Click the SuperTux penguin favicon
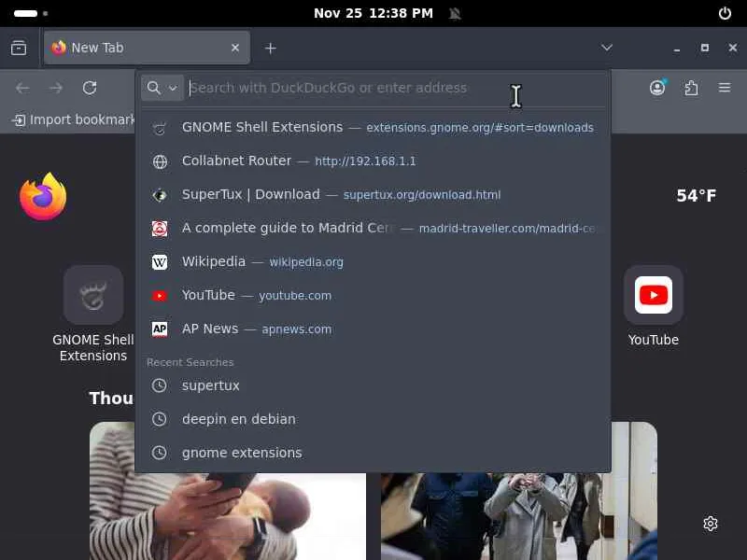The image size is (747, 560). point(160,195)
